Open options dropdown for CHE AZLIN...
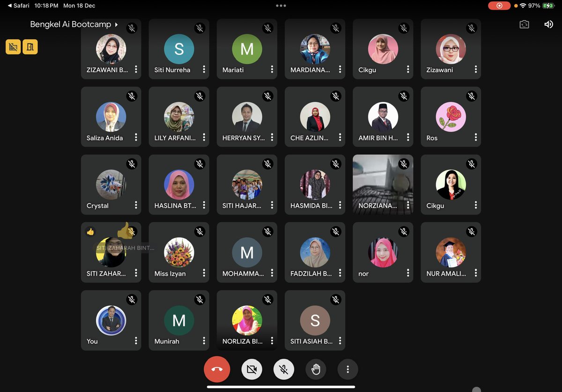The image size is (562, 392). [x=340, y=138]
